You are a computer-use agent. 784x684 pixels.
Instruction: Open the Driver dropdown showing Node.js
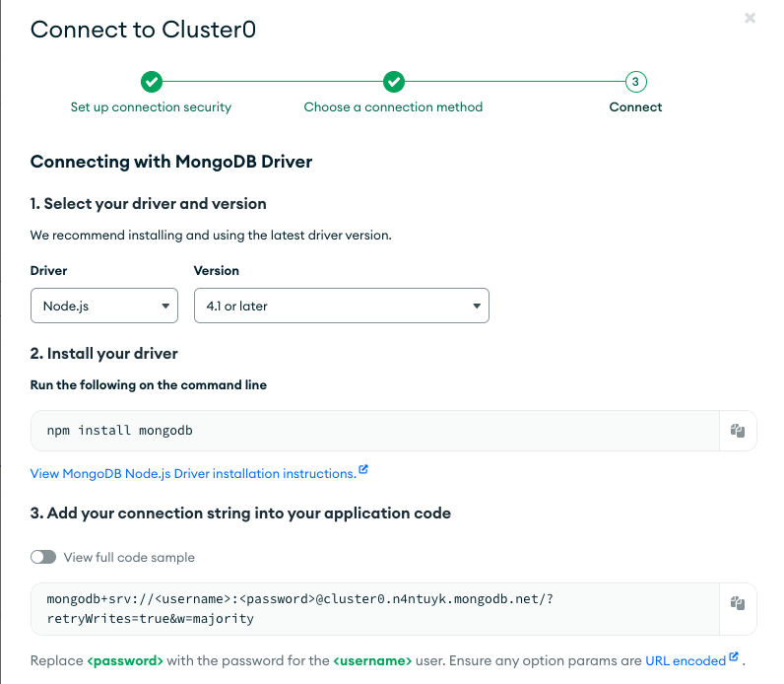point(104,306)
